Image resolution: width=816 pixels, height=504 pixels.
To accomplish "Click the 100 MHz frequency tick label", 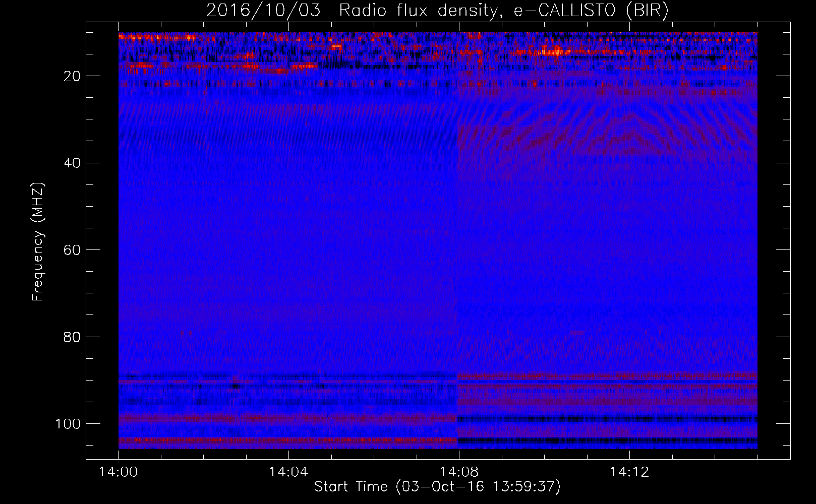I will 68,424.
